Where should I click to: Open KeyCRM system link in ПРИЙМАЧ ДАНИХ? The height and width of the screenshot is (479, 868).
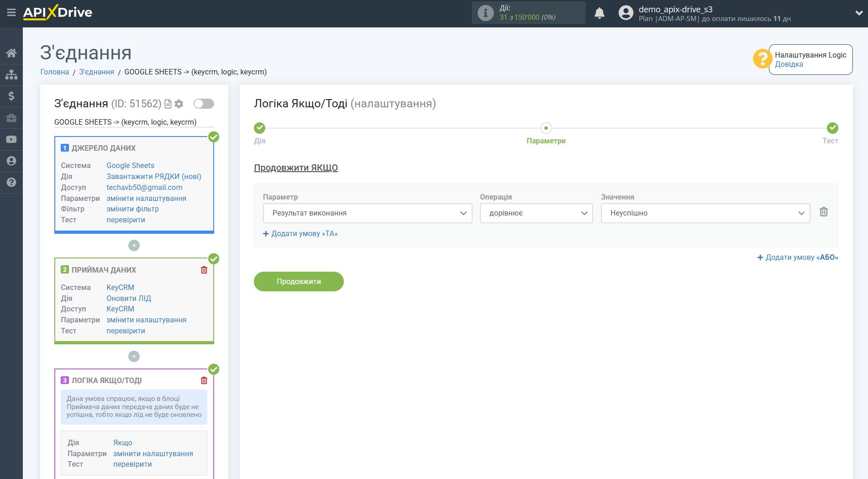[121, 288]
